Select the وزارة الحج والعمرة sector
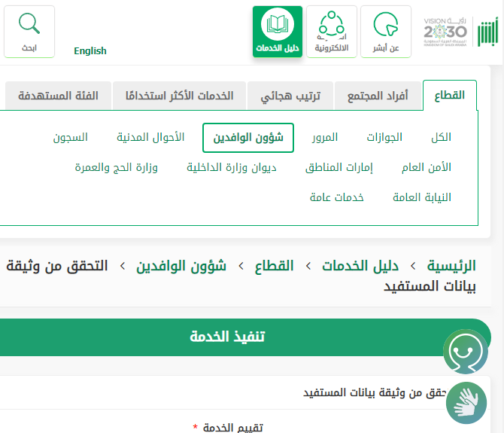 coord(116,167)
